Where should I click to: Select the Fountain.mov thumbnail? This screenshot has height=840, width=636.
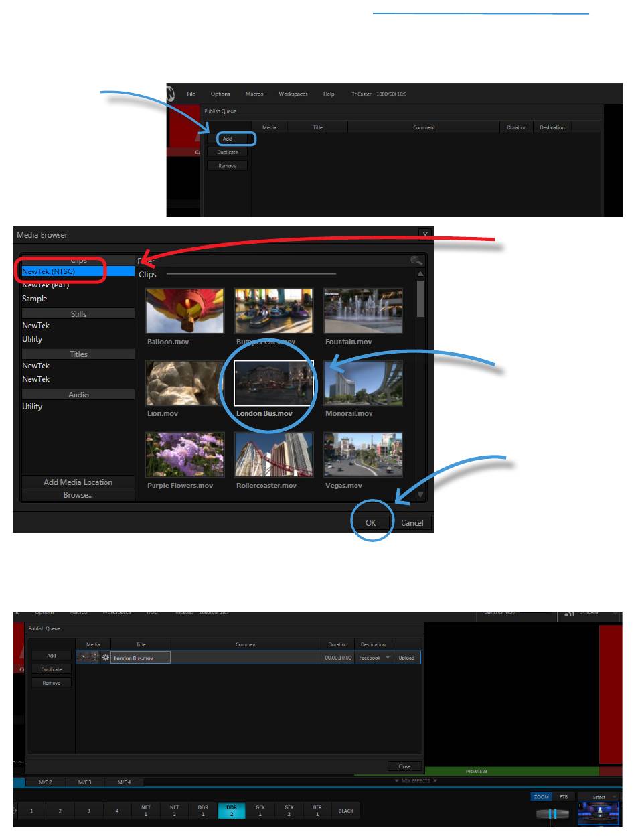point(363,311)
